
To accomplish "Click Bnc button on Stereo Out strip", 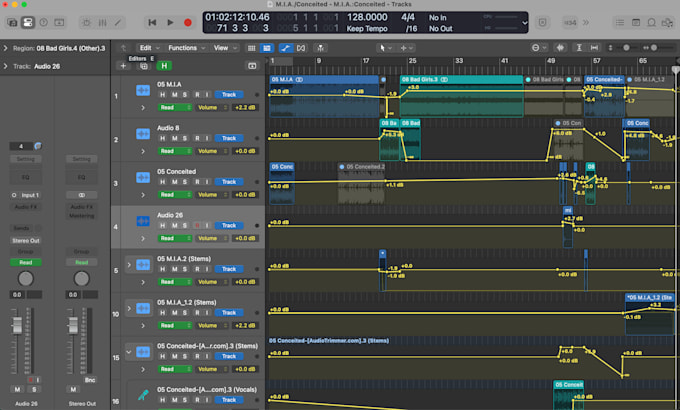I will click(x=90, y=380).
